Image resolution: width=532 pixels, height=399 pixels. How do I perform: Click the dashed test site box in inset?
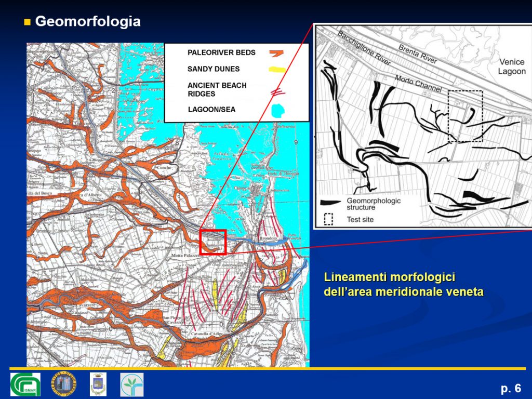(465, 116)
